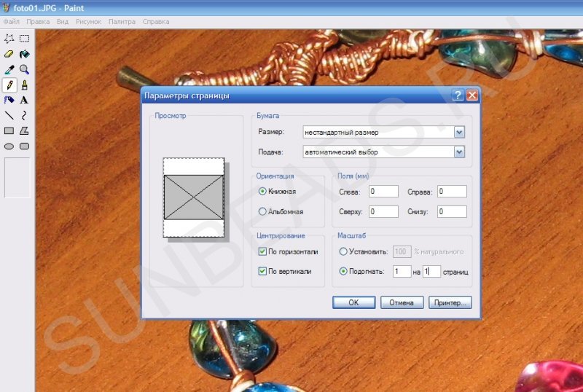Choose the Ellipse tool
Screen dimensions: 583x392
click(x=9, y=146)
